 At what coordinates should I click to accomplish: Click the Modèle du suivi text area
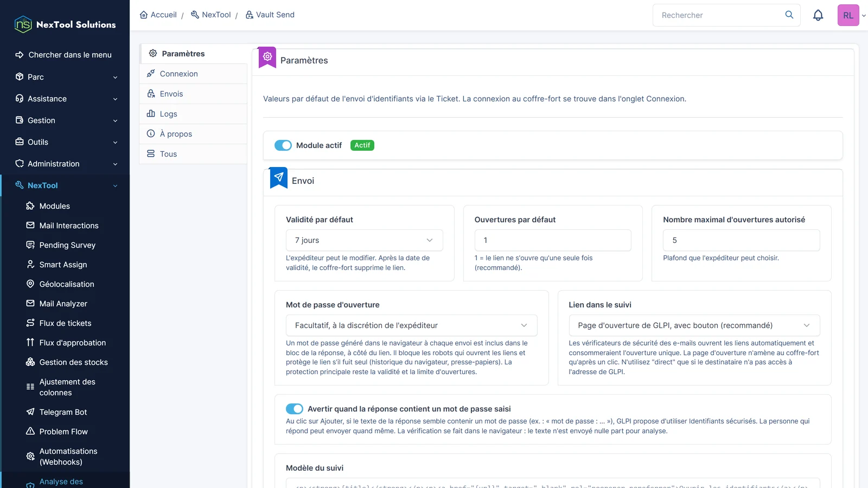tap(553, 483)
